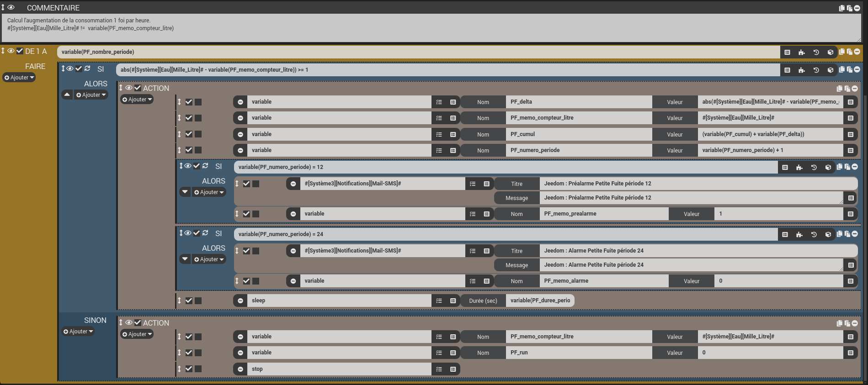Hide the COMMENTAIRE block using eye icon

(x=11, y=8)
